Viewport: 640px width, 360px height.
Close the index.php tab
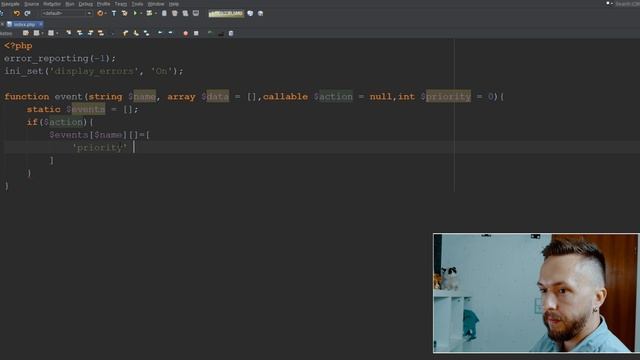[41, 24]
